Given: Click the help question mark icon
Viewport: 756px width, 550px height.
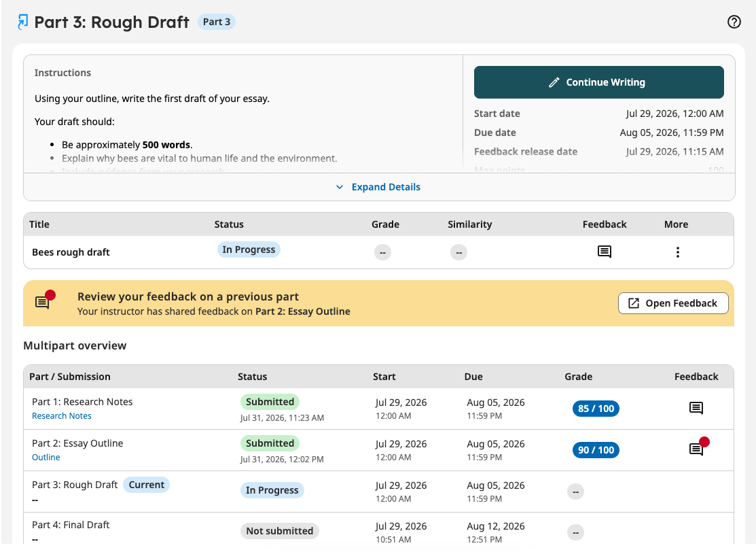Looking at the screenshot, I should click(734, 22).
